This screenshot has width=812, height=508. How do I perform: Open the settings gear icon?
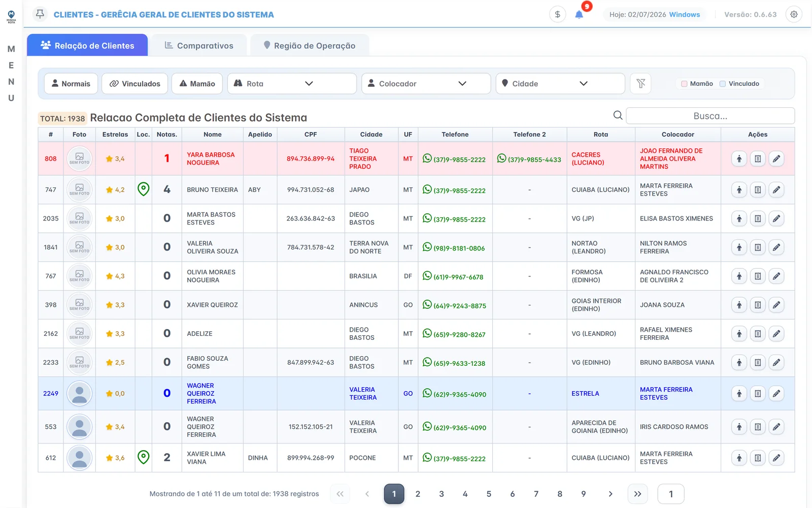[x=794, y=14]
